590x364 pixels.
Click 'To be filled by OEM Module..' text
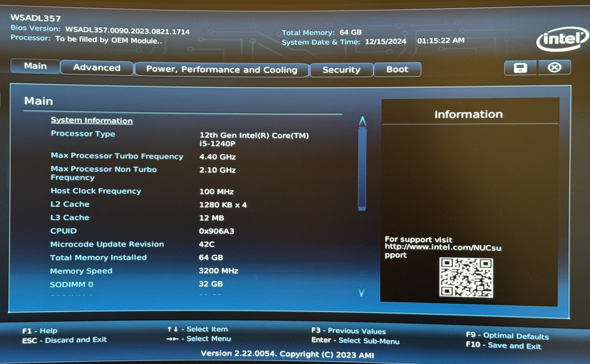tap(109, 40)
